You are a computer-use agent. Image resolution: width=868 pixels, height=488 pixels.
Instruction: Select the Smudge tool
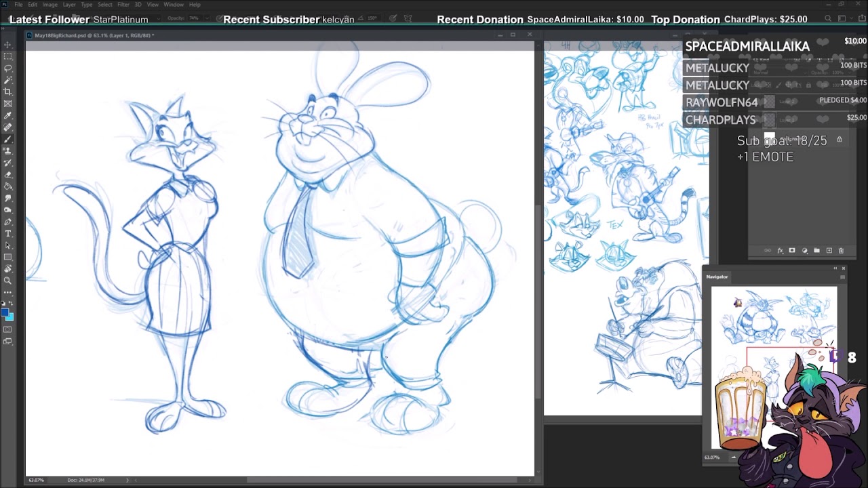point(8,198)
